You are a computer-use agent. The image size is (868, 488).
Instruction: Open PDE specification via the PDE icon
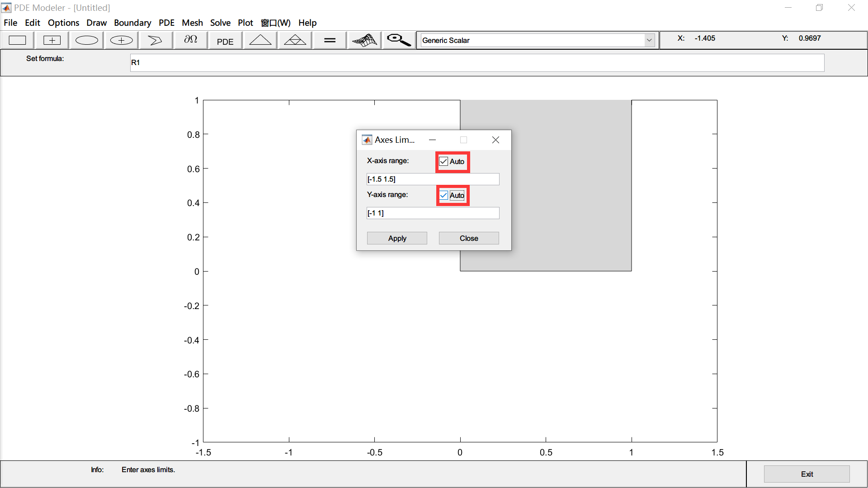pos(225,40)
